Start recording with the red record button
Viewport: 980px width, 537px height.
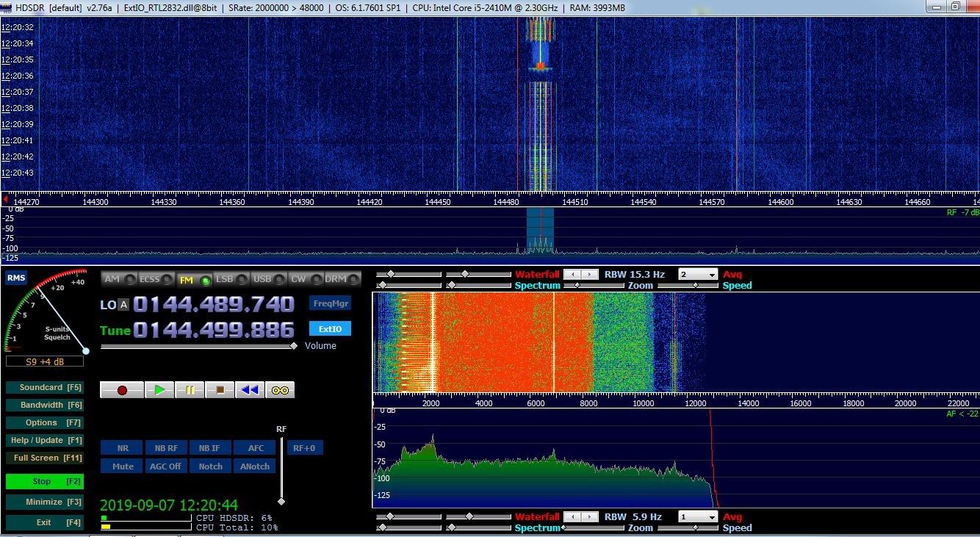pyautogui.click(x=122, y=390)
